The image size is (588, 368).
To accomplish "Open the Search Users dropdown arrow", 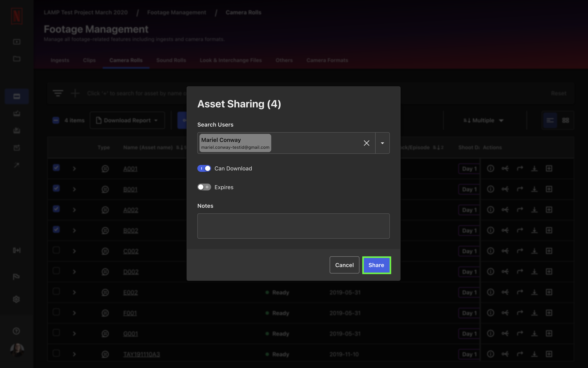I will (x=382, y=143).
